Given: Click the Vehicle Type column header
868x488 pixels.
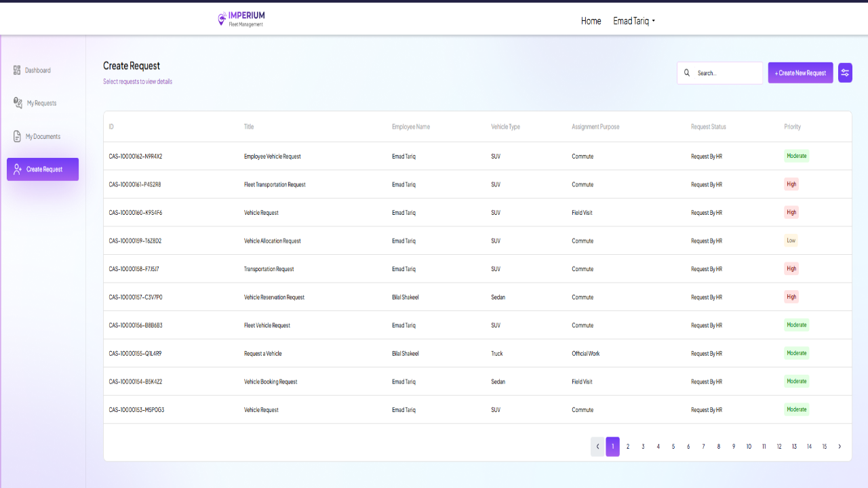Looking at the screenshot, I should (506, 127).
